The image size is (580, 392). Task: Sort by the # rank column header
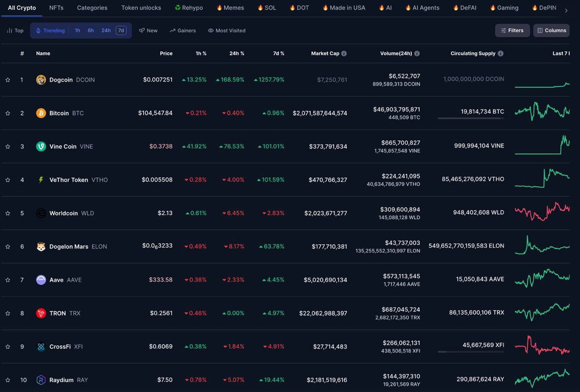22,54
